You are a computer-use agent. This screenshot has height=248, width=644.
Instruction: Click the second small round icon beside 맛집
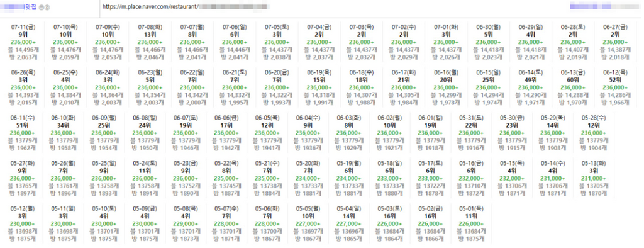(47, 8)
